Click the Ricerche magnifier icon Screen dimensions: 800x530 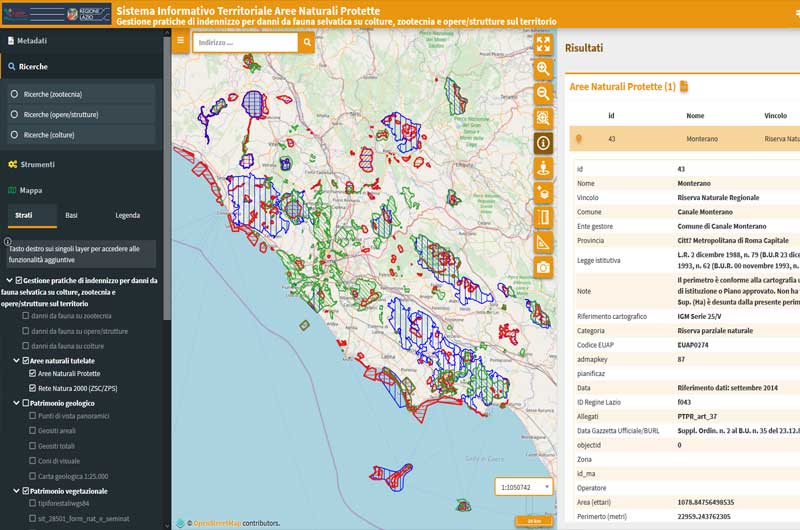pyautogui.click(x=12, y=66)
